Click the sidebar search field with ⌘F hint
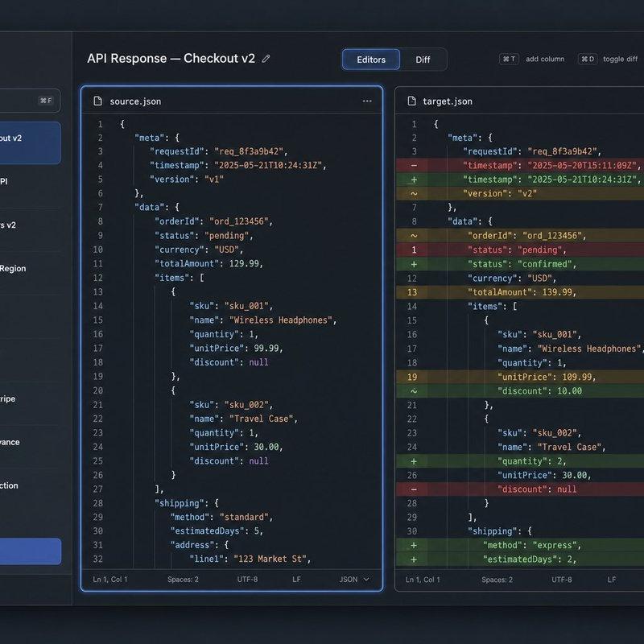Image resolution: width=644 pixels, height=644 pixels. (30, 101)
